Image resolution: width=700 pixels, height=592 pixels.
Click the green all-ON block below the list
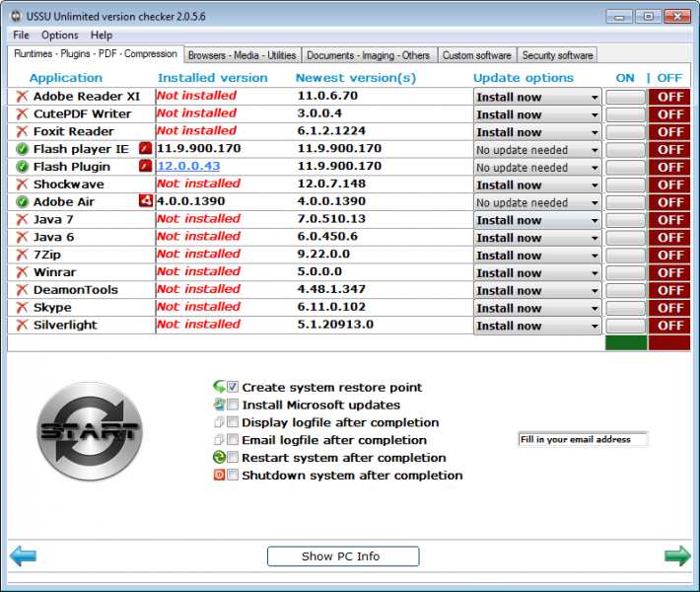point(626,342)
